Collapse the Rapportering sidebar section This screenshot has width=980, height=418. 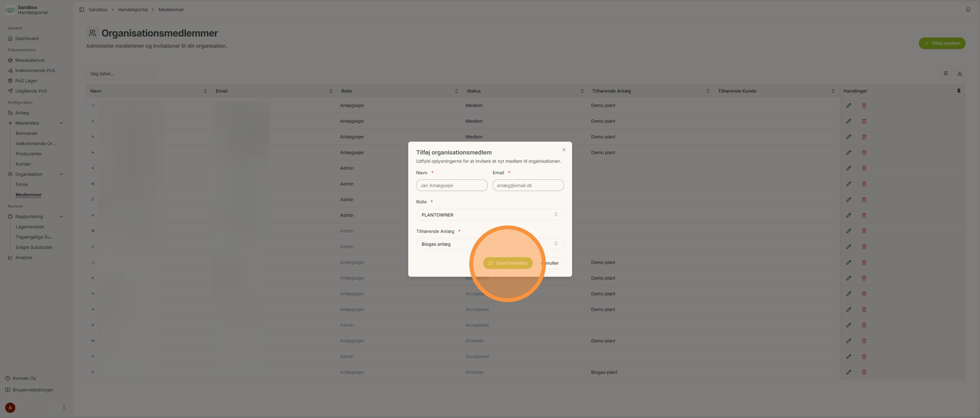[x=62, y=217]
